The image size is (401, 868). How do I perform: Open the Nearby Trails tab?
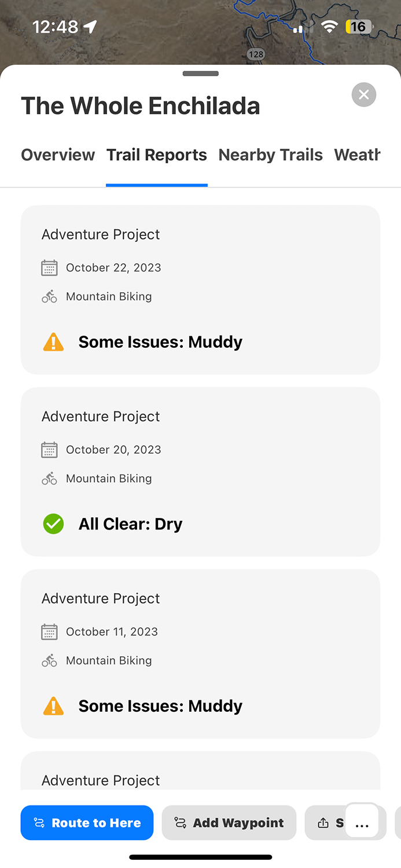[270, 155]
